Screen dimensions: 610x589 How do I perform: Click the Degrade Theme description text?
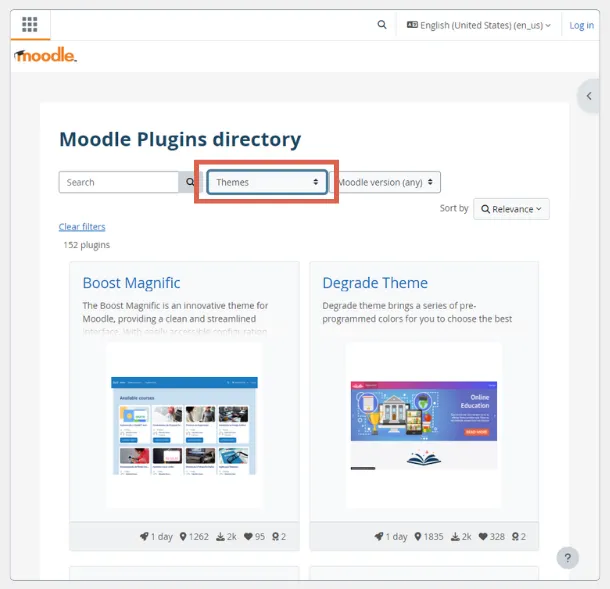417,312
